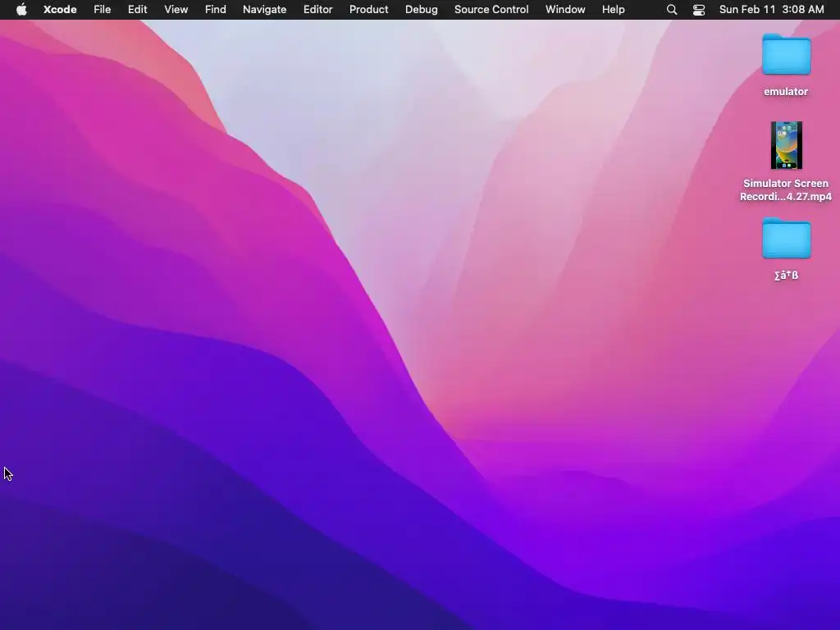
Task: Open Control Center from menu bar
Action: (x=699, y=10)
